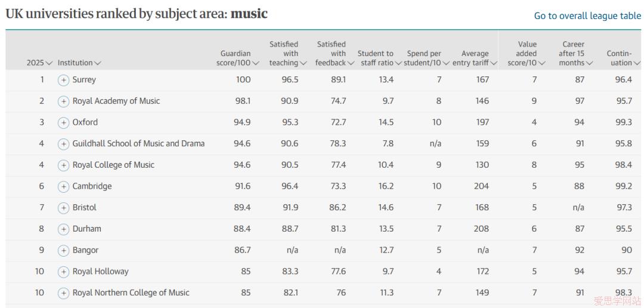This screenshot has width=644, height=308.
Task: Expand the Bangor row plus icon
Action: (63, 251)
